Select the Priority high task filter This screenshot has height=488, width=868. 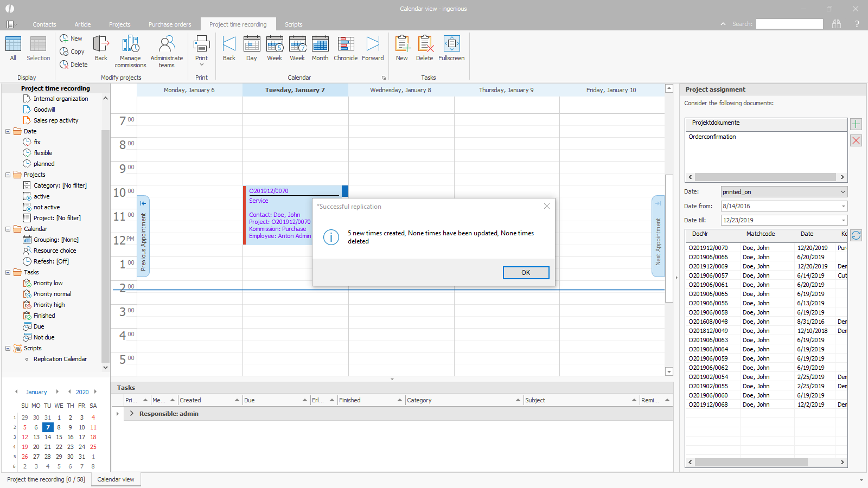point(49,305)
